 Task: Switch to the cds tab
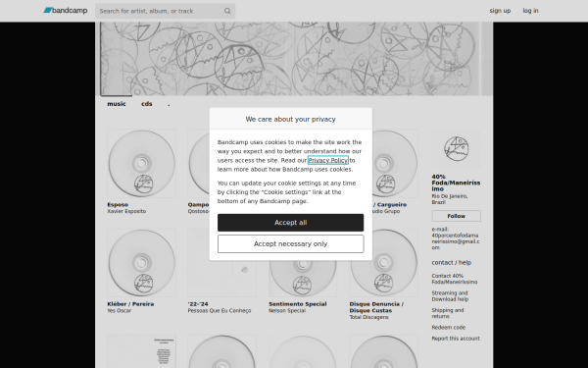pyautogui.click(x=147, y=104)
